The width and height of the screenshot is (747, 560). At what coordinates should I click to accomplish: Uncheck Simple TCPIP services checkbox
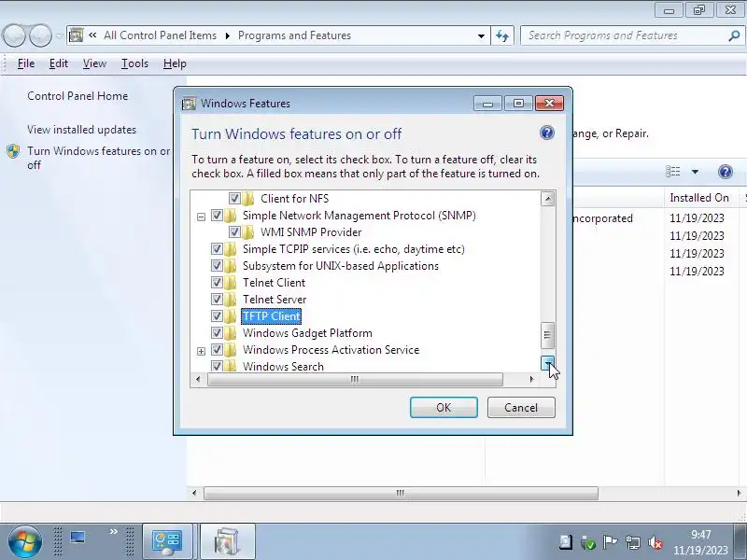pyautogui.click(x=217, y=248)
